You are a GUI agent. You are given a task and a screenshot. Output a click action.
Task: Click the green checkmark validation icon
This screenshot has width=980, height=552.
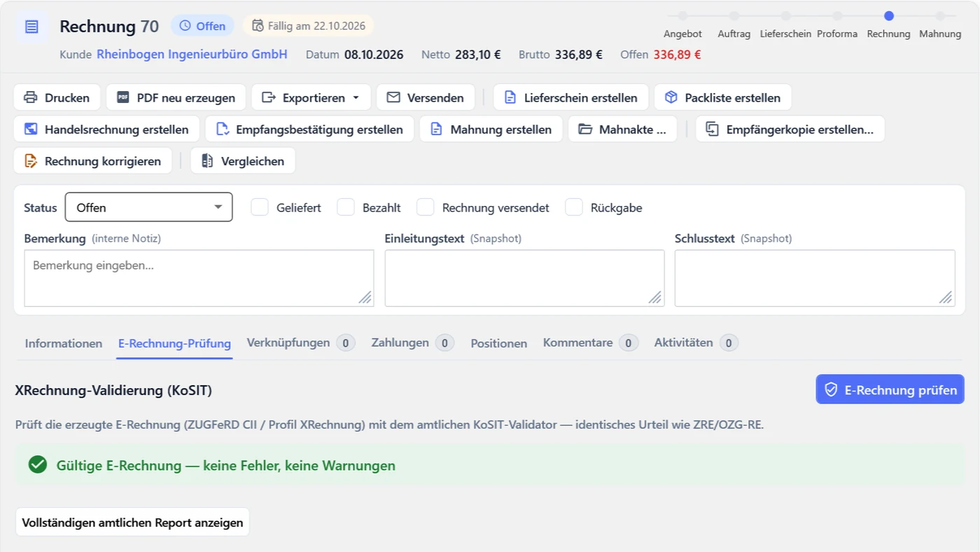tap(38, 464)
